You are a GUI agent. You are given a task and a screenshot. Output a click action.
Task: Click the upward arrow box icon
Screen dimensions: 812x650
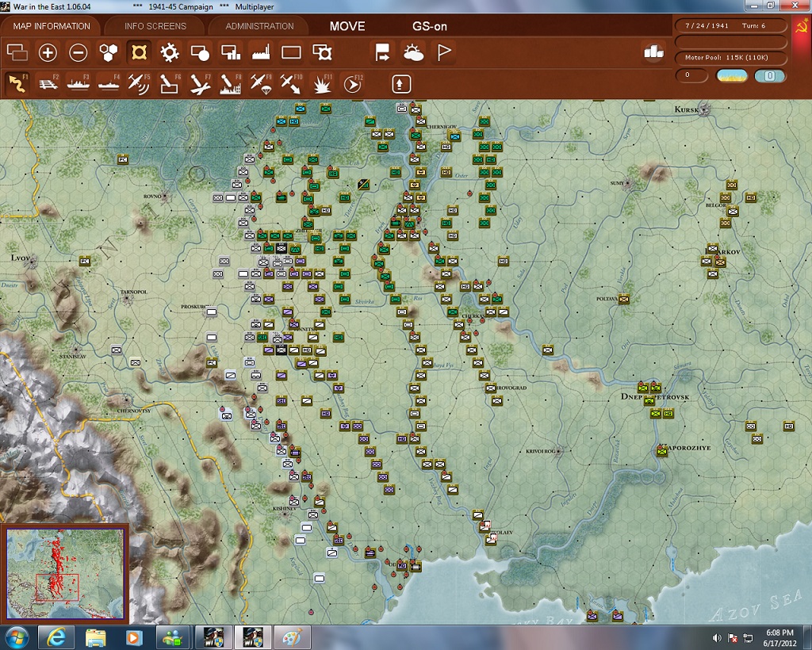(x=401, y=84)
